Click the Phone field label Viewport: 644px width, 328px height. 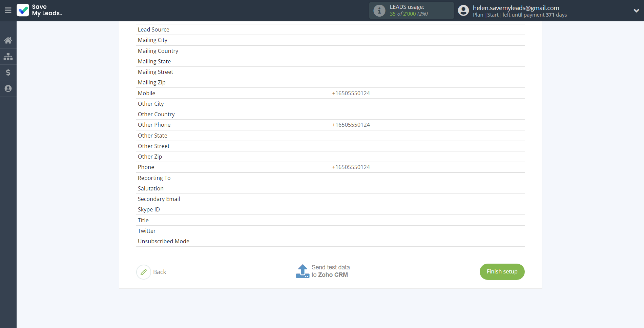point(146,167)
